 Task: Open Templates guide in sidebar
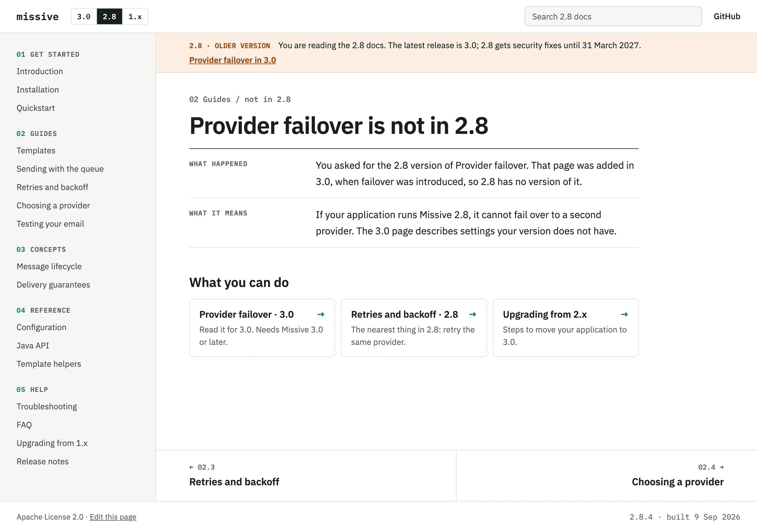tap(36, 151)
